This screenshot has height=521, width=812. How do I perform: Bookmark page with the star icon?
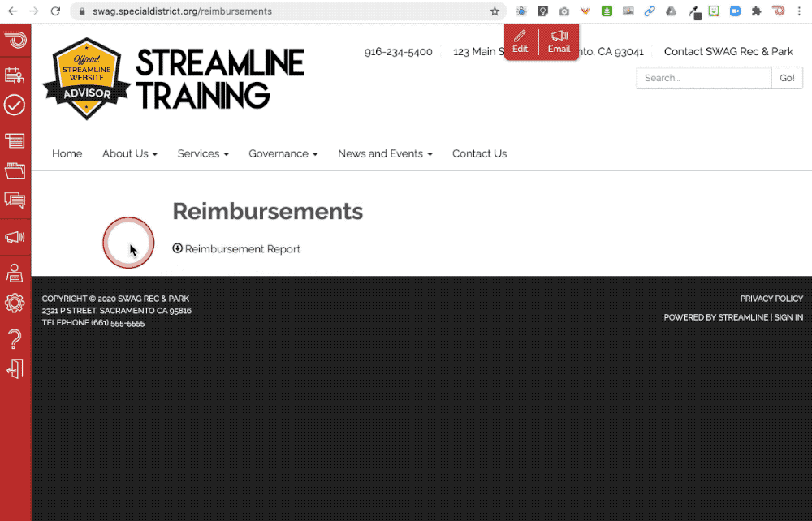pos(495,11)
